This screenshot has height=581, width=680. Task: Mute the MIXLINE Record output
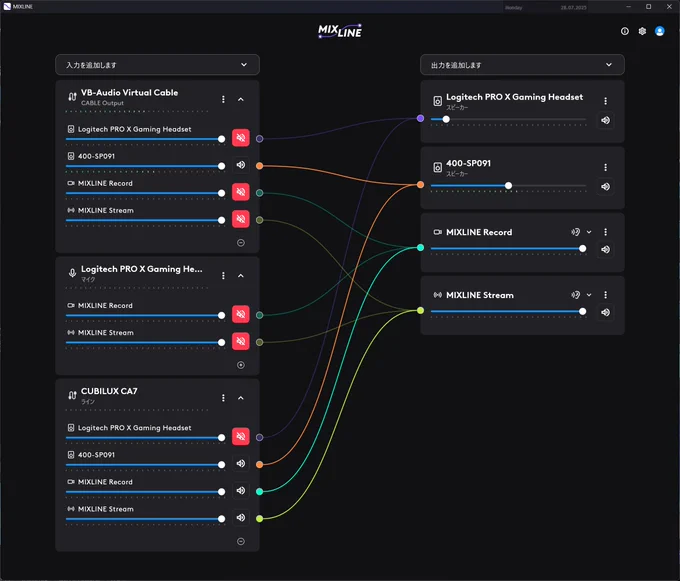pyautogui.click(x=605, y=249)
